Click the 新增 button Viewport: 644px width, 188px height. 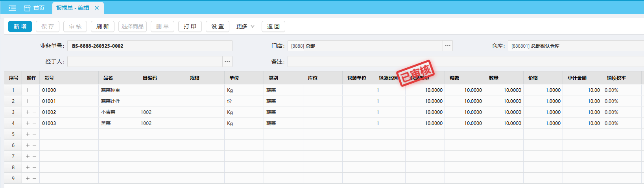click(20, 26)
